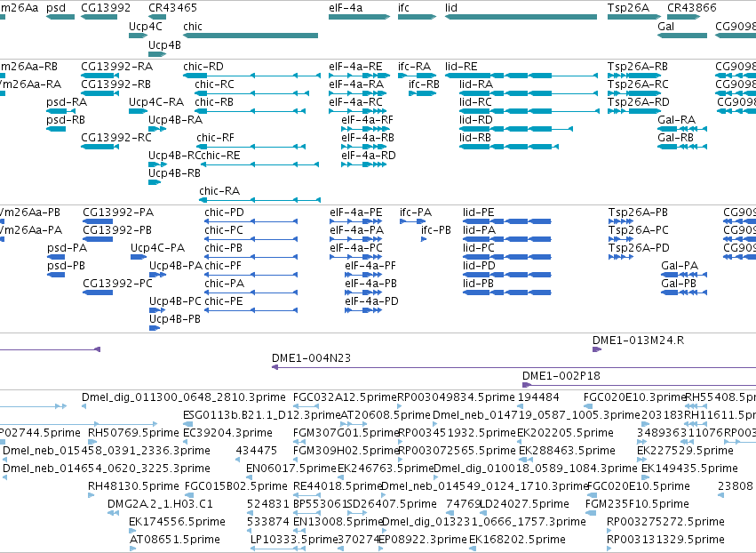Click the EK227529.5prime EST label
Screen dimensions: 756x553
(685, 451)
